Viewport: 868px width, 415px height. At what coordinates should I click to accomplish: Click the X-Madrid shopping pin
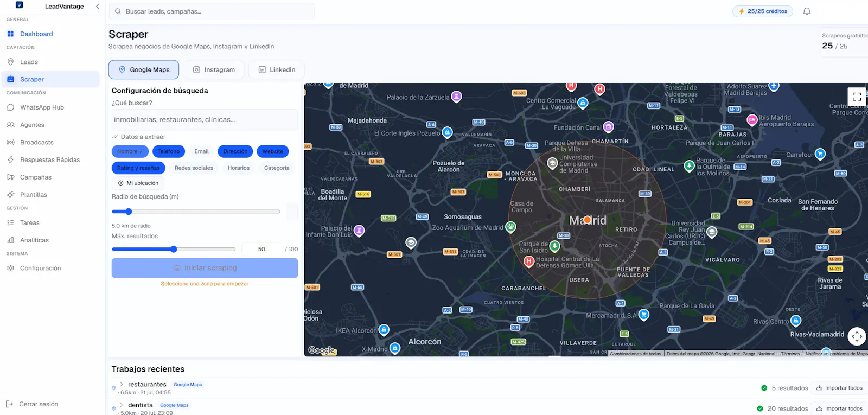pos(395,348)
